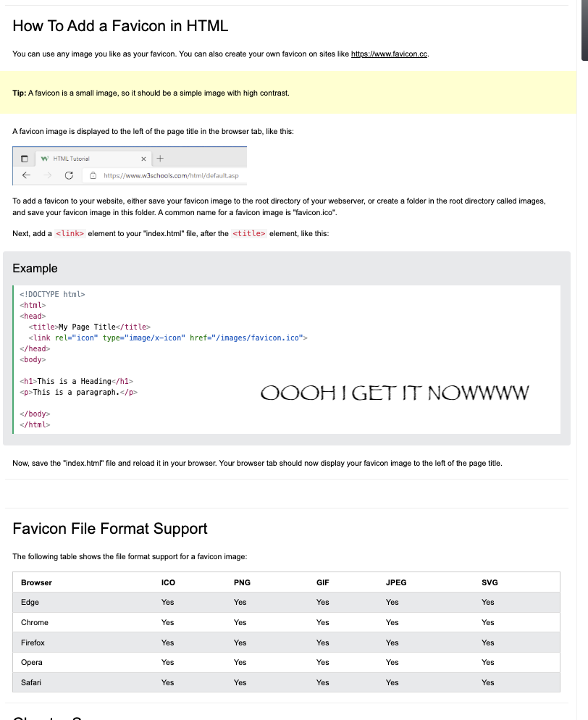Click the "Favicon File Format Support" heading
Image resolution: width=588 pixels, height=720 pixels.
(x=110, y=529)
